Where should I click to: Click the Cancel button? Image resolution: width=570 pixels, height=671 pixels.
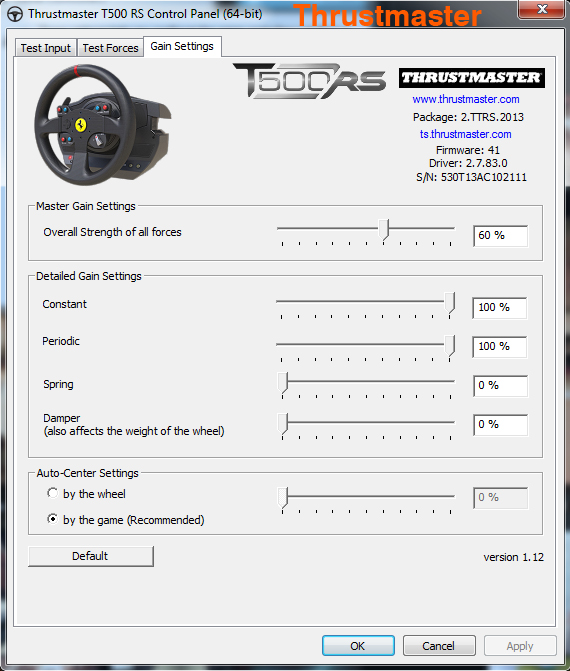click(439, 645)
